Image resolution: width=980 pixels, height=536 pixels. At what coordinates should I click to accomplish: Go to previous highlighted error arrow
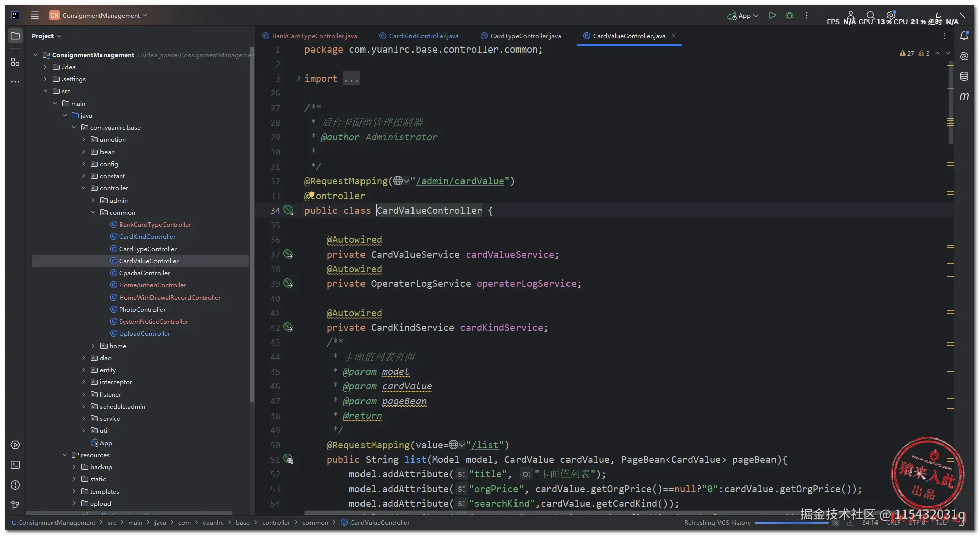[937, 53]
